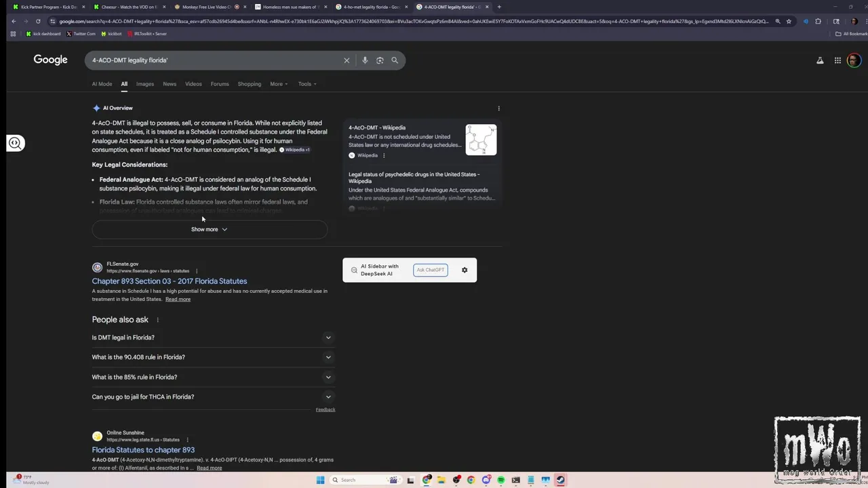Switch to News results tab
This screenshot has width=868, height=488.
(x=170, y=84)
